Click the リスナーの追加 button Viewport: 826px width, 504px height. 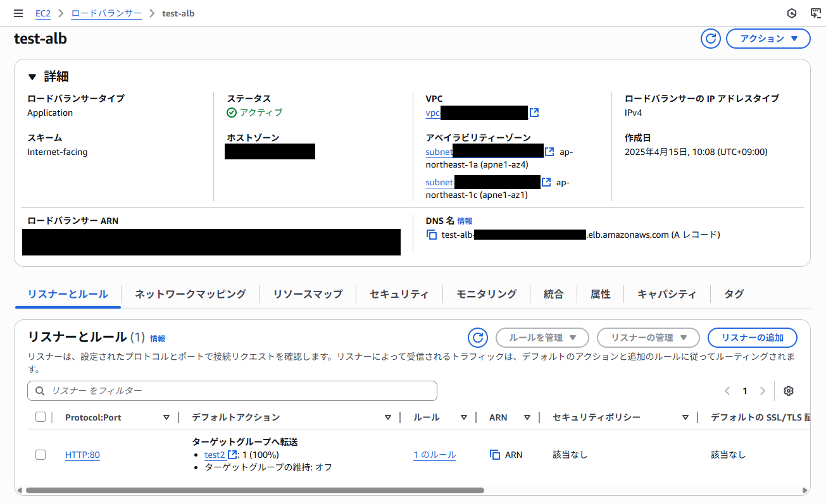click(752, 337)
